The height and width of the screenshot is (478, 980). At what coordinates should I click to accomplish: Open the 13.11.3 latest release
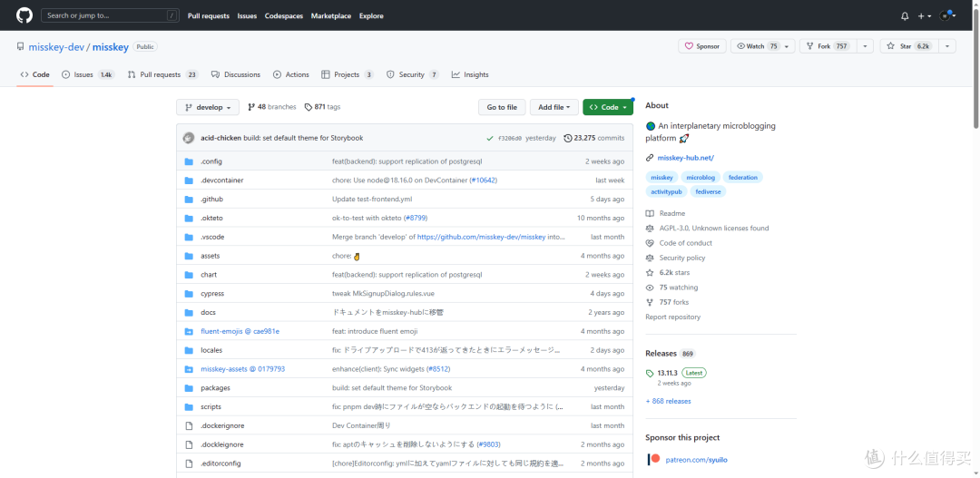(668, 373)
